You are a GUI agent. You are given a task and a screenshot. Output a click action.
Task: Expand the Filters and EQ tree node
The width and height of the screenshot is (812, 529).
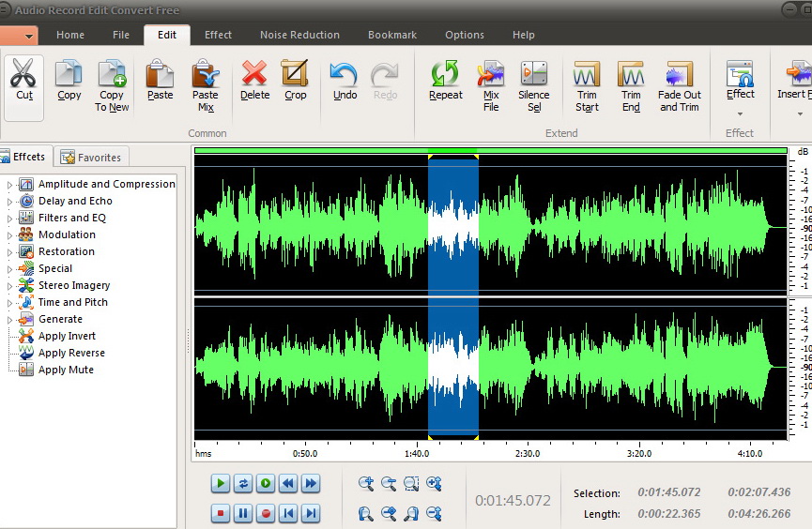(10, 219)
